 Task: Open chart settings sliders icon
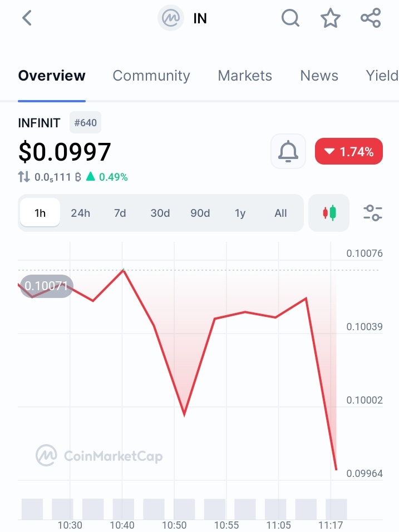[372, 213]
